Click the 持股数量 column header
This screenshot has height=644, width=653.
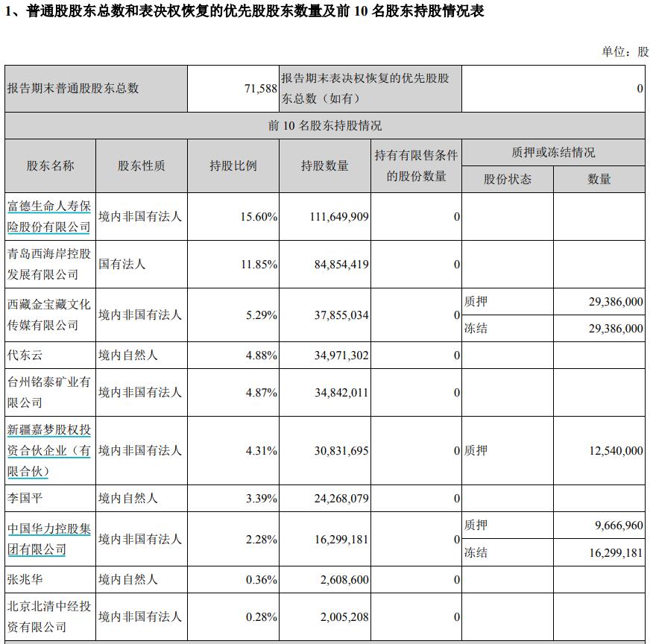(324, 165)
